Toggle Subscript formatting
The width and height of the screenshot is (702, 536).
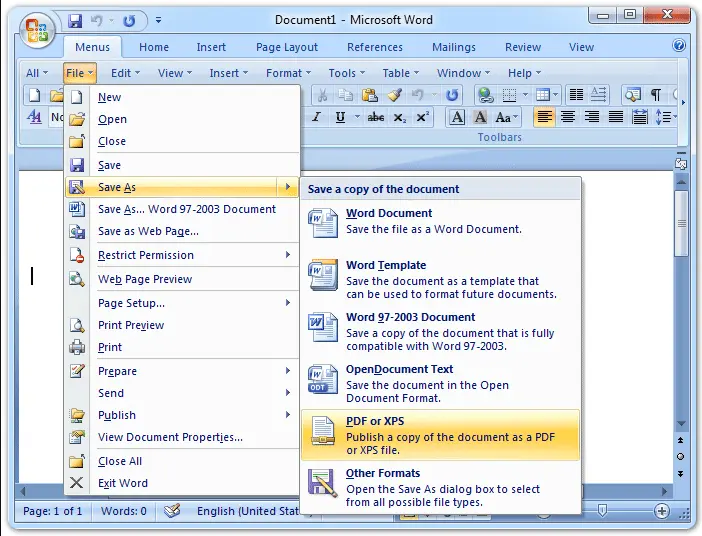(400, 117)
